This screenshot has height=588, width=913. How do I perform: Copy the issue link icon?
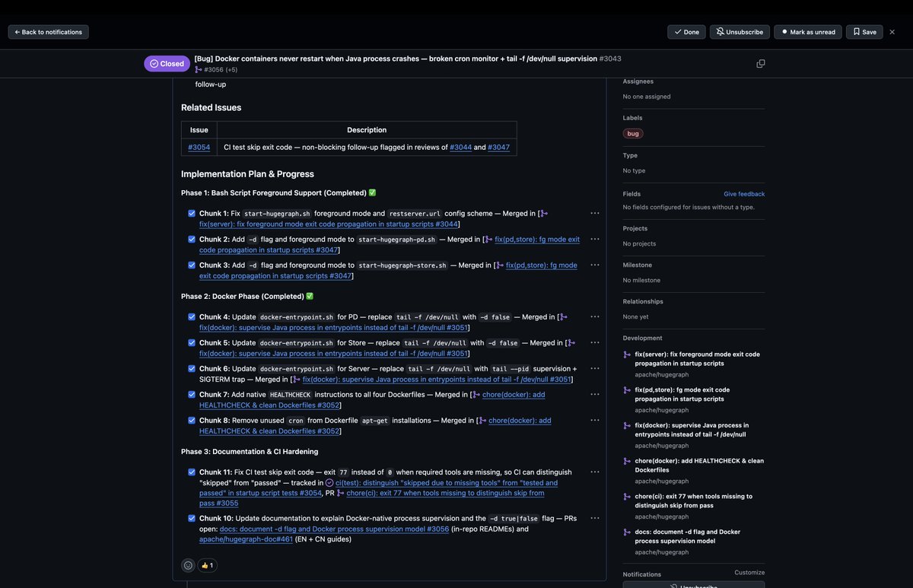coord(761,64)
